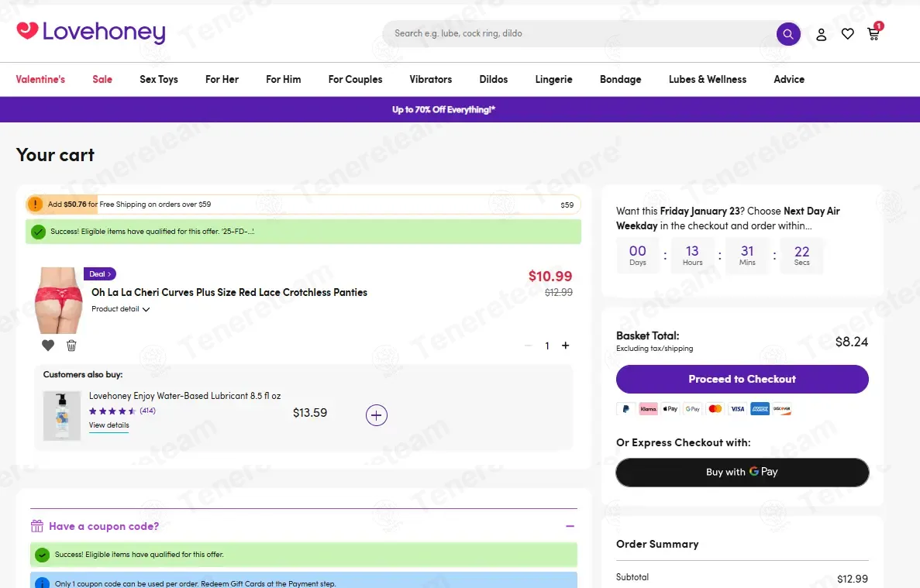
Task: Open View details link for lubricant
Action: (109, 425)
